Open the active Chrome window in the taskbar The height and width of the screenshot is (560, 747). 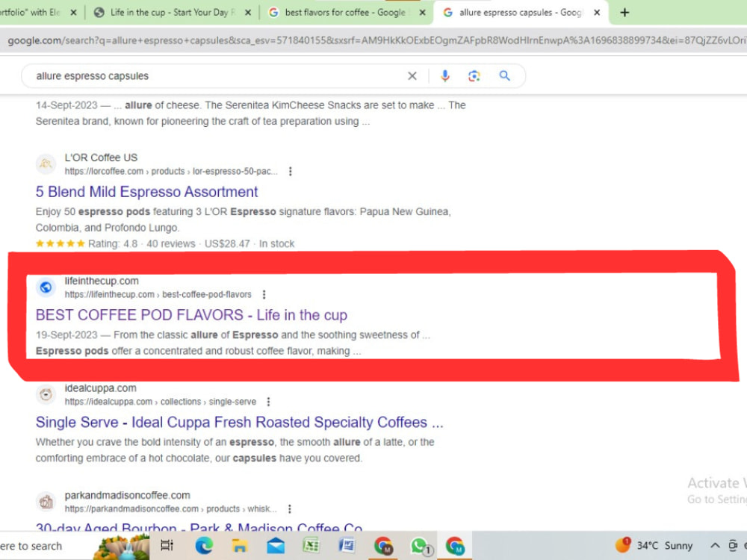456,546
